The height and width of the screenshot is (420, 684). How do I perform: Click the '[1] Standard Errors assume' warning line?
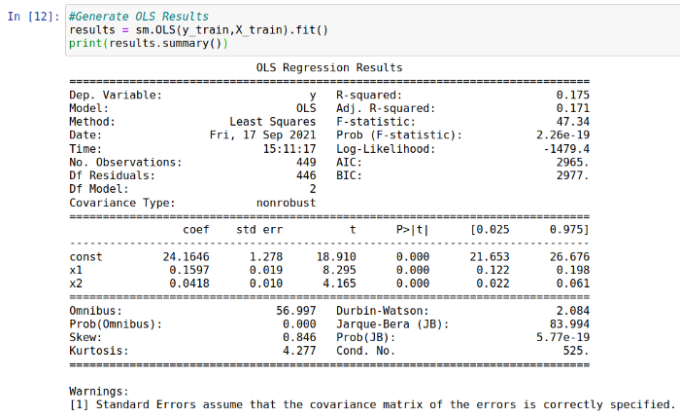coord(373,405)
